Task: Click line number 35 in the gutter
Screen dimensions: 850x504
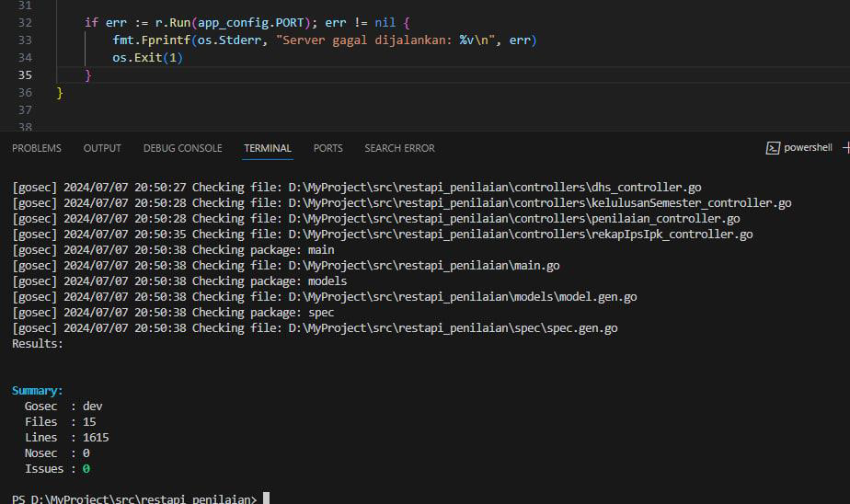Action: pyautogui.click(x=25, y=75)
